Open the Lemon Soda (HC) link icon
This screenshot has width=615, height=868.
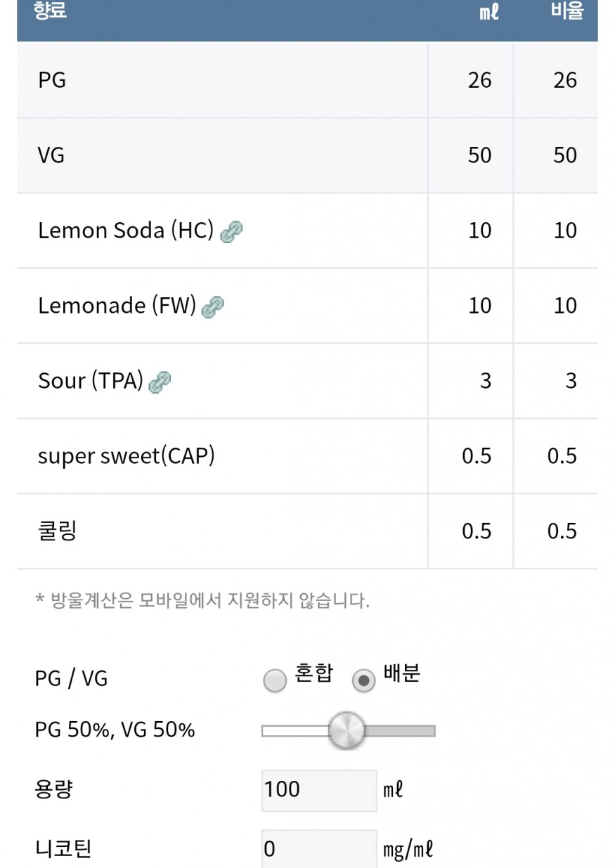[x=231, y=232]
